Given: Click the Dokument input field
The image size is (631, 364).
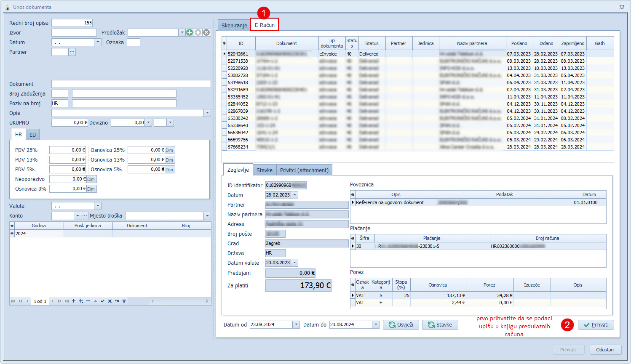Looking at the screenshot, I should pyautogui.click(x=131, y=84).
